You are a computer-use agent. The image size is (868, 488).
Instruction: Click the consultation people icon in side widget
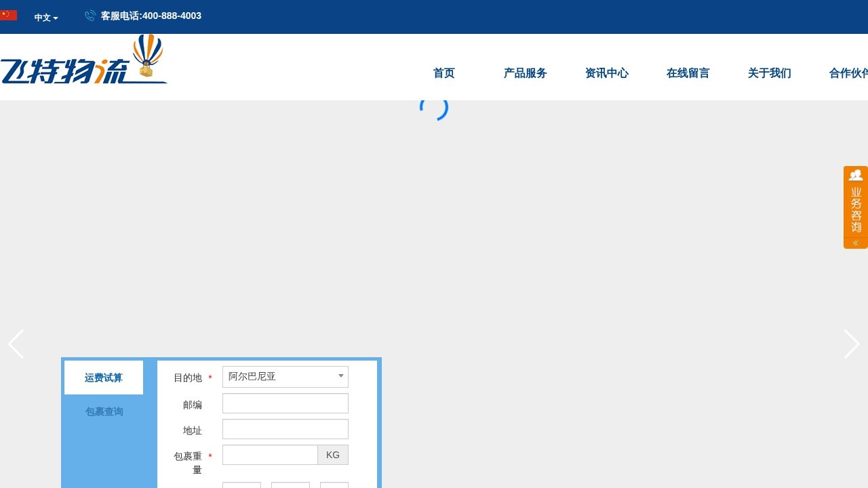click(856, 175)
